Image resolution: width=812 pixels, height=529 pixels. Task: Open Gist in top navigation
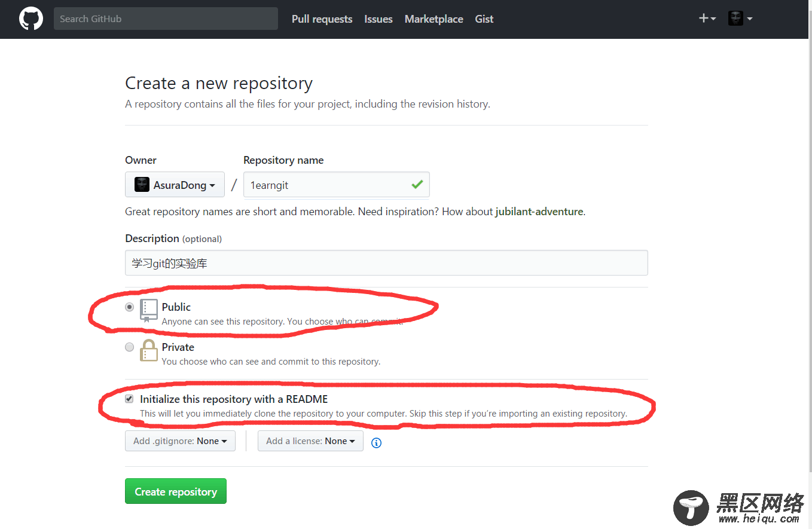click(484, 19)
